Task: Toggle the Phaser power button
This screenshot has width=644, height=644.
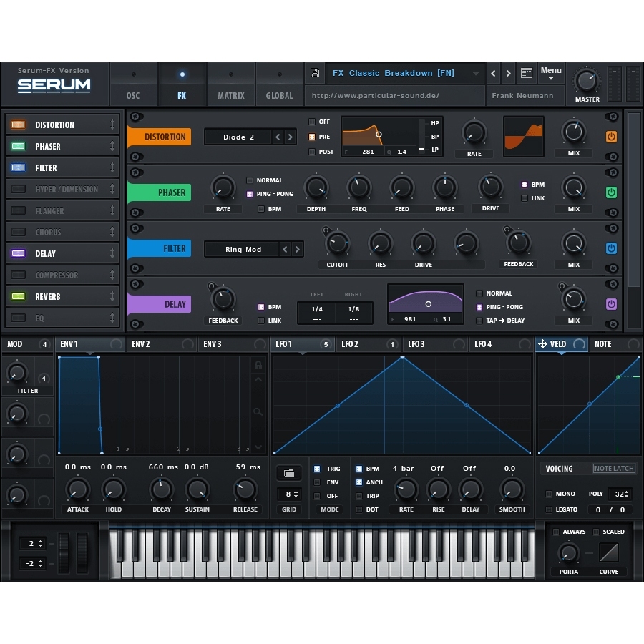Action: pos(611,192)
